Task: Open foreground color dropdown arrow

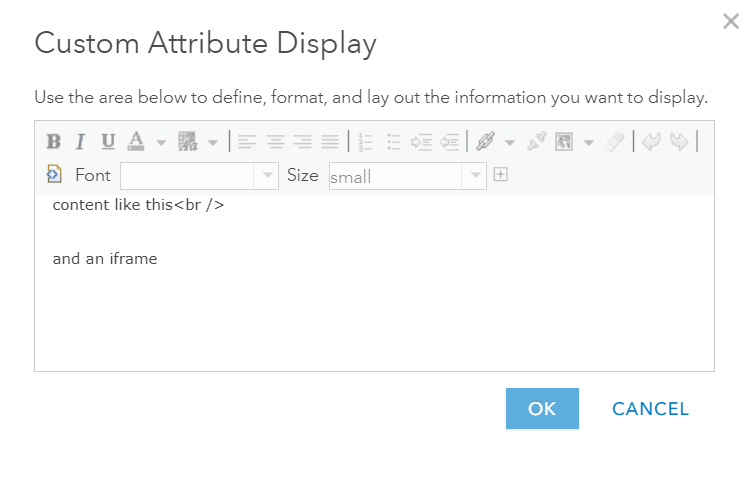Action: coord(161,143)
